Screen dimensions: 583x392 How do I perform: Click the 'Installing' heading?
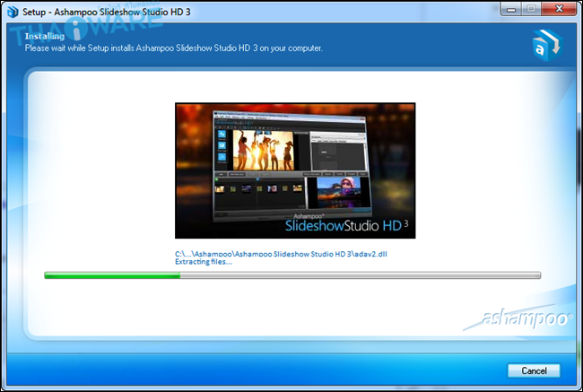point(45,36)
